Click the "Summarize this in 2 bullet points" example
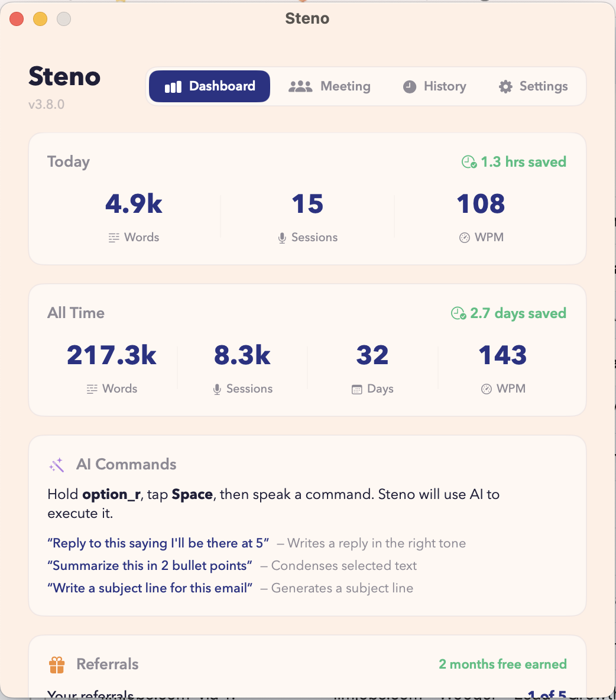The image size is (616, 700). coord(150,566)
